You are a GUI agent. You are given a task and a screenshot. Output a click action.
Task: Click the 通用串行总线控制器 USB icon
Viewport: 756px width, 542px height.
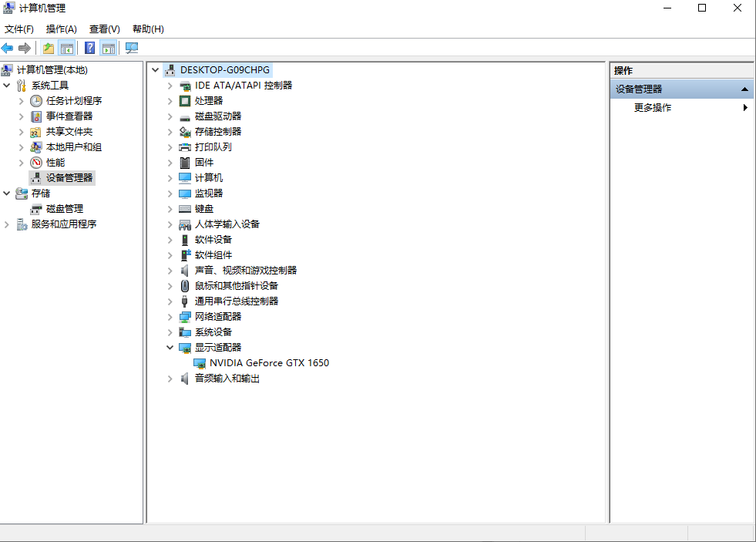point(184,301)
